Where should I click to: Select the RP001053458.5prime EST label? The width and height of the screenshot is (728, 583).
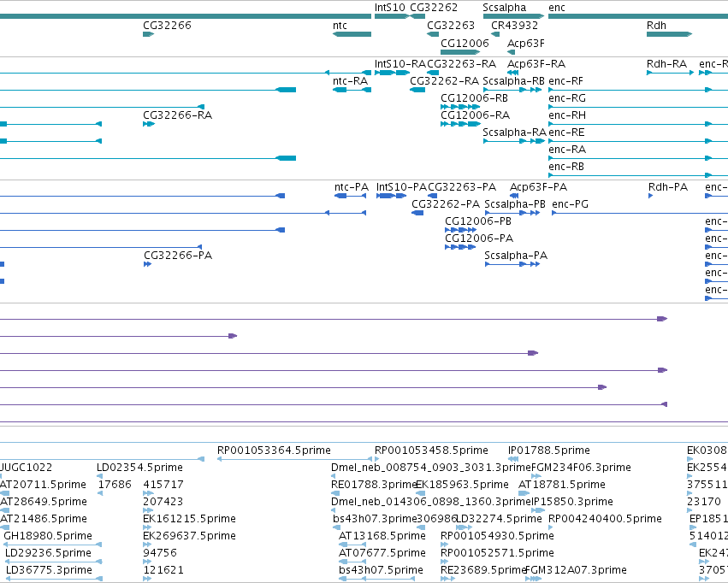tap(431, 450)
